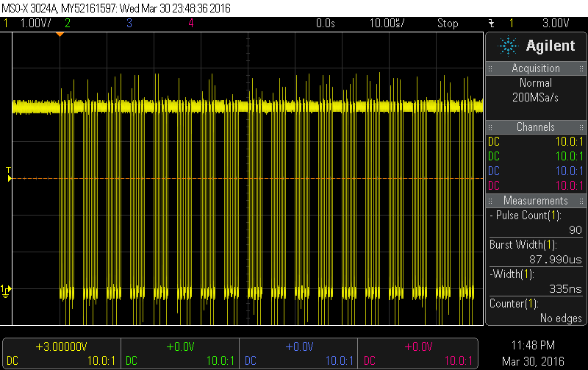Open the Acquisition panel header
This screenshot has height=370, width=588.
click(x=536, y=68)
